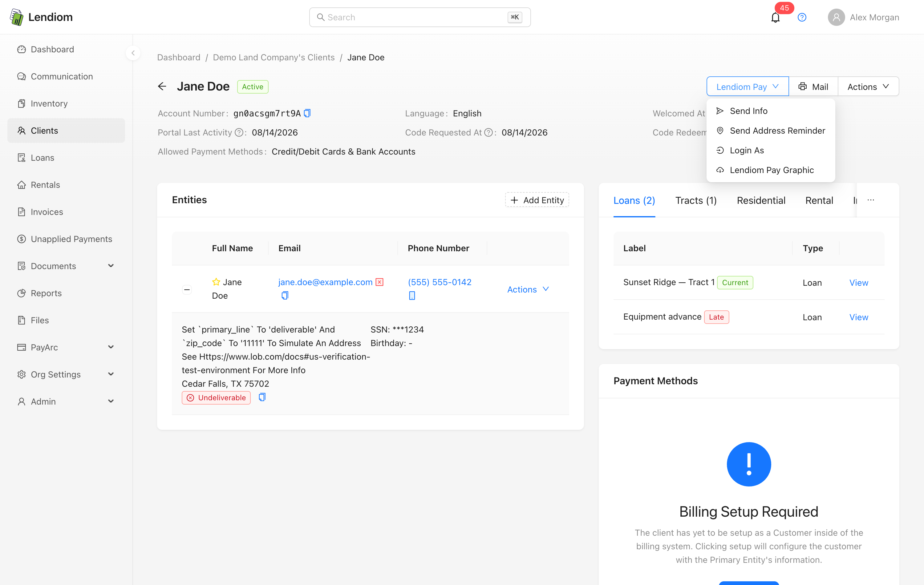Select Lendiom Pay Graphic option
The height and width of the screenshot is (585, 924).
(771, 170)
